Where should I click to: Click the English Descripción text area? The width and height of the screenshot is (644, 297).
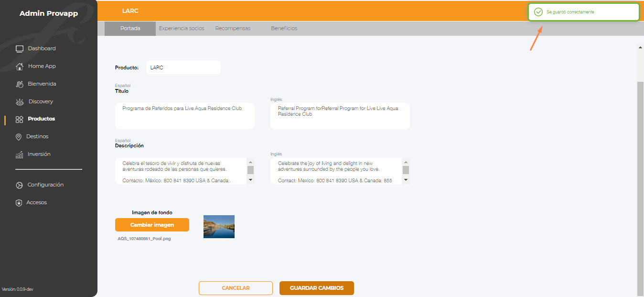click(x=336, y=171)
